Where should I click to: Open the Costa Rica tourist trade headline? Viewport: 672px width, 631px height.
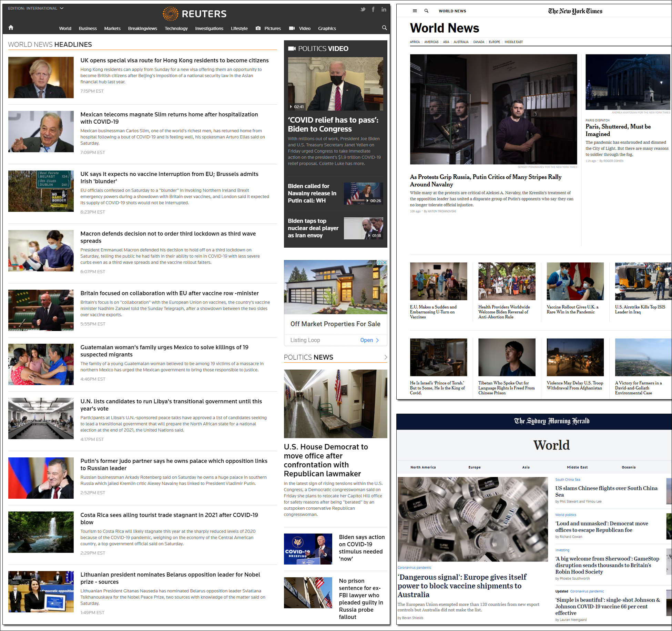tap(169, 518)
